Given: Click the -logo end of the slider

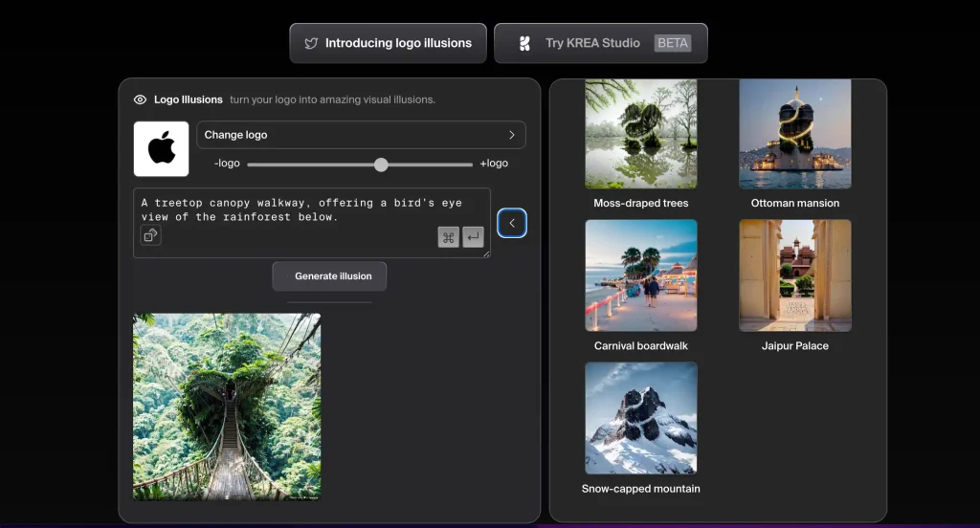Looking at the screenshot, I should [227, 163].
